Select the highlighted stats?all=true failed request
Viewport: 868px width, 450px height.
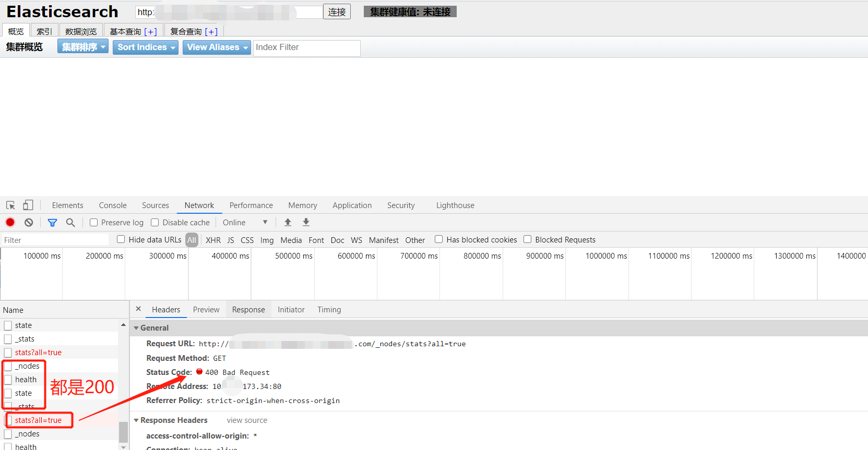coord(59,420)
